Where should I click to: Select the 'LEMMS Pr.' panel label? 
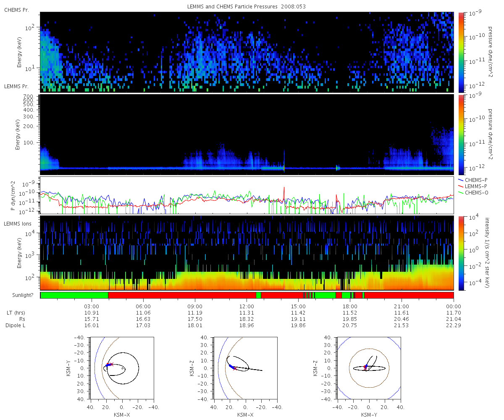tap(16, 86)
